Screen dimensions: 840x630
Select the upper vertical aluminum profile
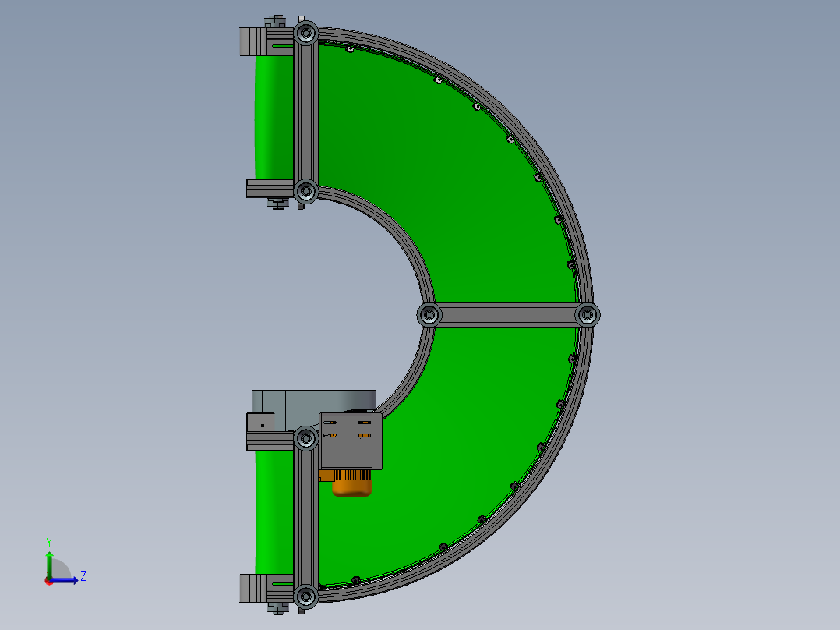pos(306,112)
